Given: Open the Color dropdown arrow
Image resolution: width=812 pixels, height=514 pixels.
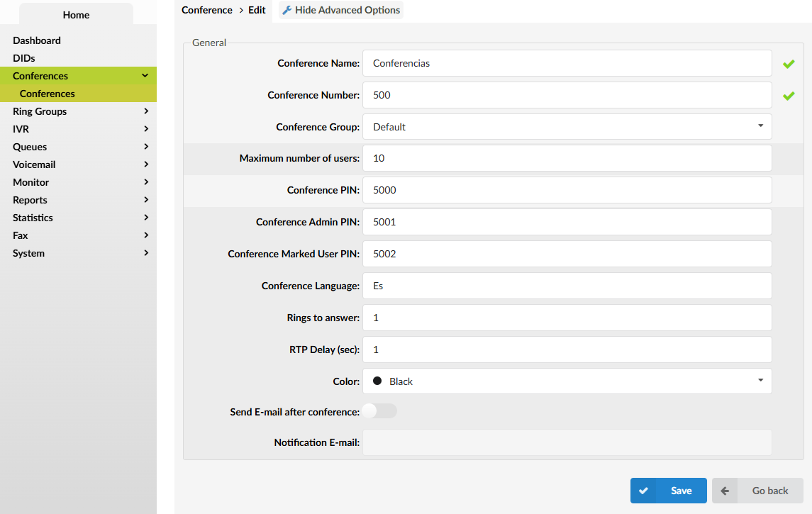Looking at the screenshot, I should click(x=760, y=381).
